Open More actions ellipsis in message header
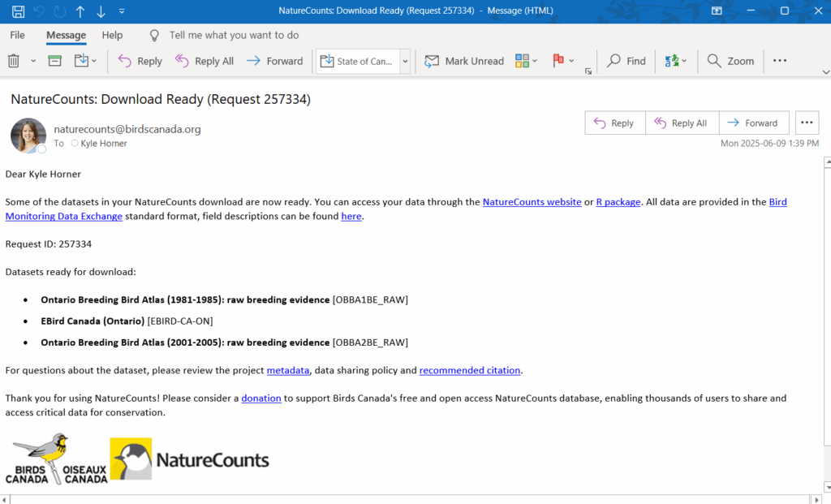831x504 pixels. pos(807,123)
